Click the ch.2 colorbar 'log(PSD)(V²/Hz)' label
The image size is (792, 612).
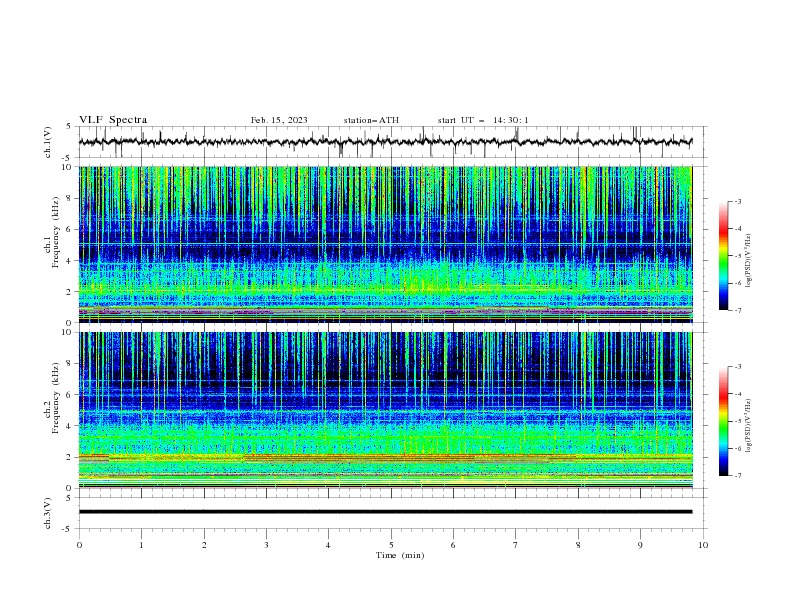pyautogui.click(x=748, y=425)
